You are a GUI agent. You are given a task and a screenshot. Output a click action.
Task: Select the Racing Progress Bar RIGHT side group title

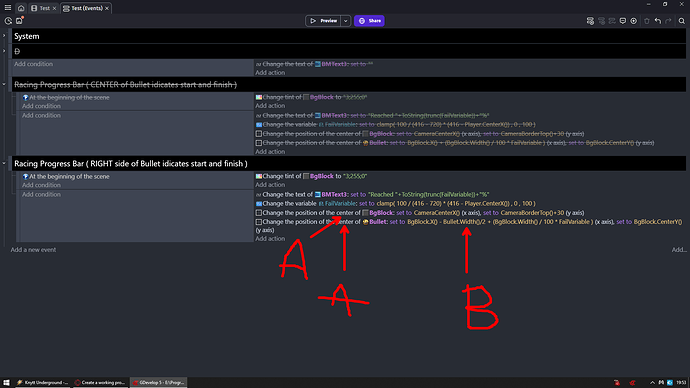point(131,164)
